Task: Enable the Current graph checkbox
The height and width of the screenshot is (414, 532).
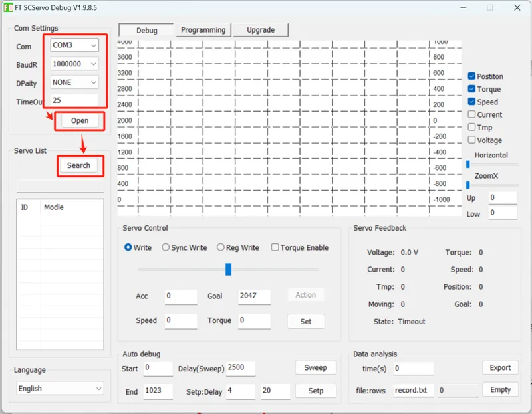Action: [471, 114]
